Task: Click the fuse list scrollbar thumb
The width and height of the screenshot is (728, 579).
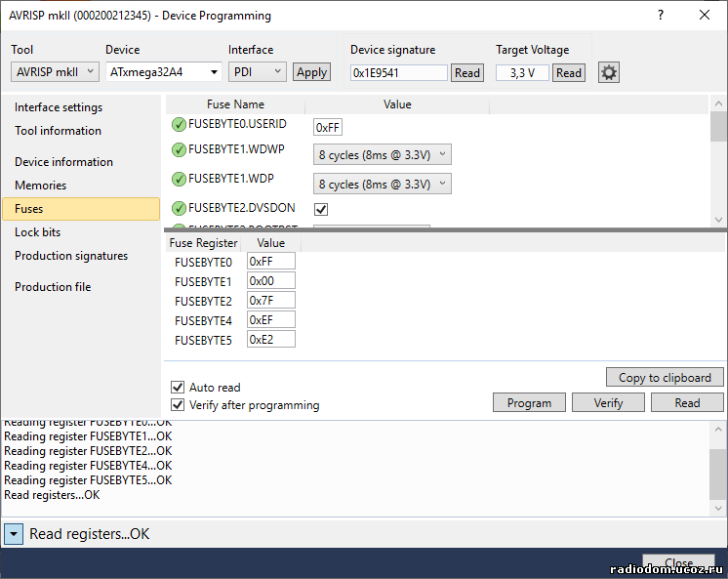Action: tap(718, 126)
